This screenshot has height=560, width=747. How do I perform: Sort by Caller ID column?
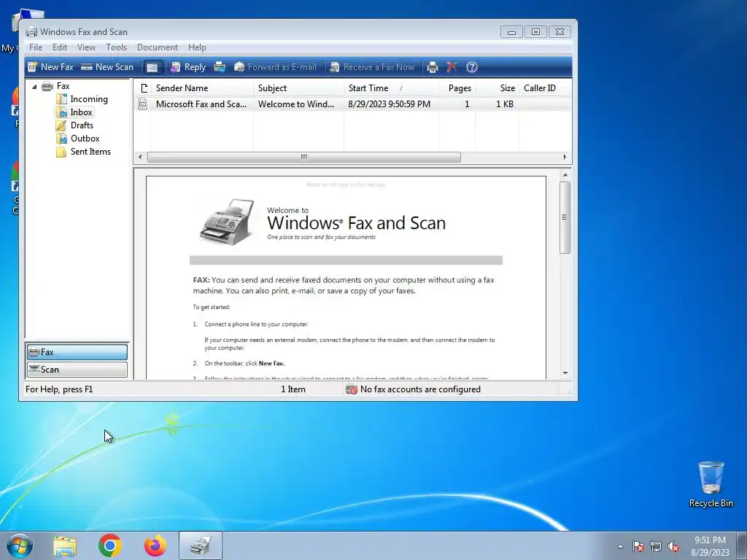(x=545, y=88)
